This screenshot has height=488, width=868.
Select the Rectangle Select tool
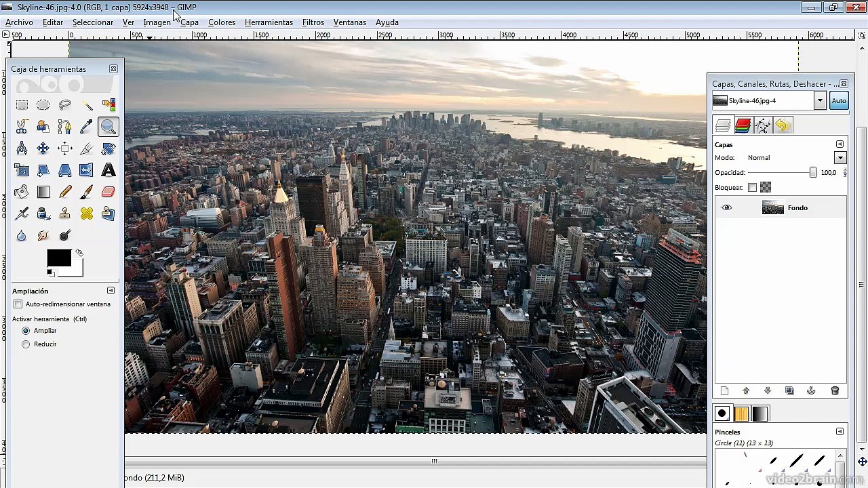[22, 105]
